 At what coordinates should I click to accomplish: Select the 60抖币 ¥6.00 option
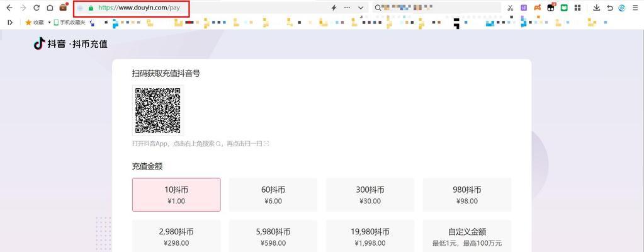[x=273, y=195]
